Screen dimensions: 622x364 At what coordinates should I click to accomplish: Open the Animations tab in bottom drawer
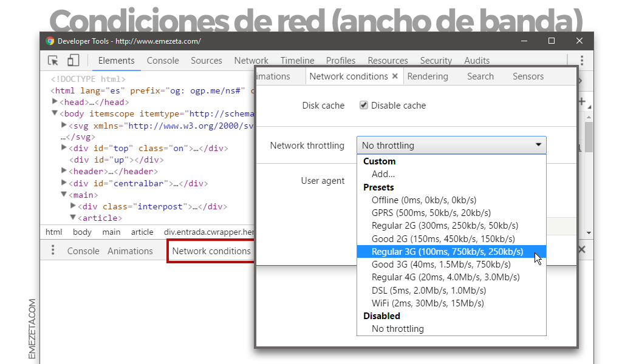pyautogui.click(x=130, y=251)
